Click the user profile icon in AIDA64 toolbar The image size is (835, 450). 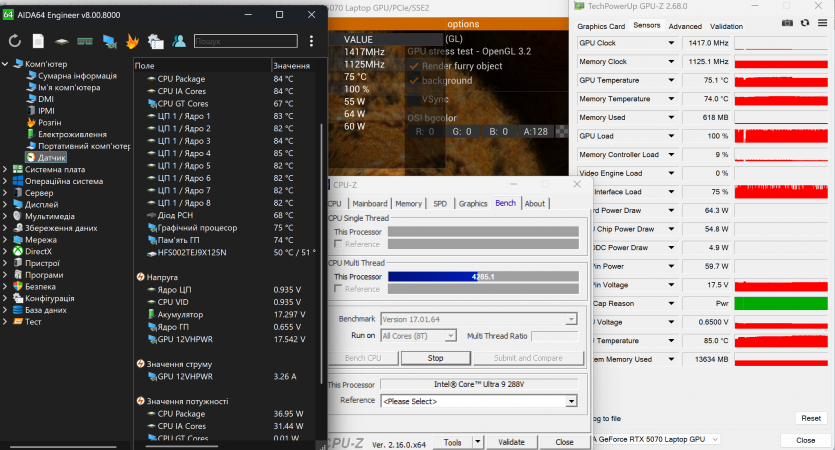tap(179, 41)
